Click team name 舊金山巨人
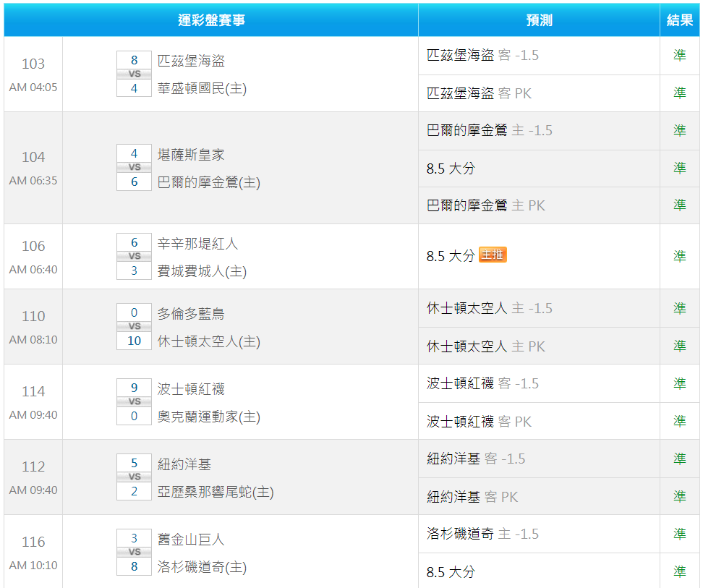The image size is (703, 588). pyautogui.click(x=191, y=539)
